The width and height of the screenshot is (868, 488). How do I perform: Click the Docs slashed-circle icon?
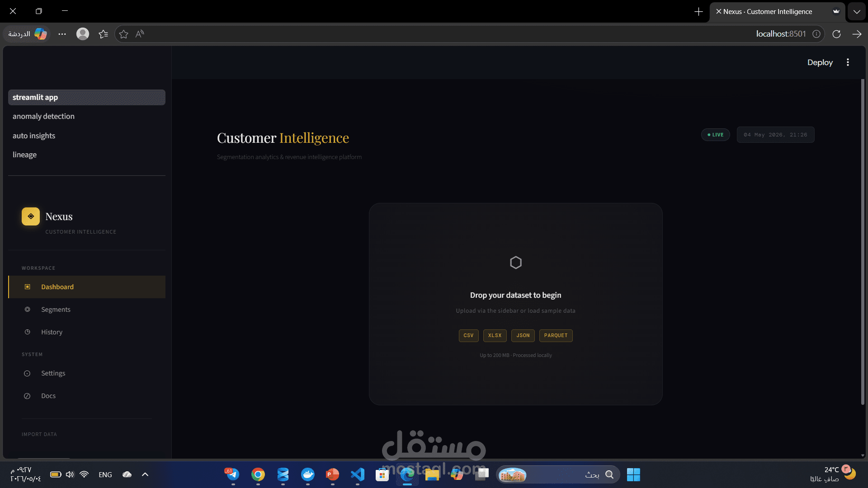click(x=27, y=396)
